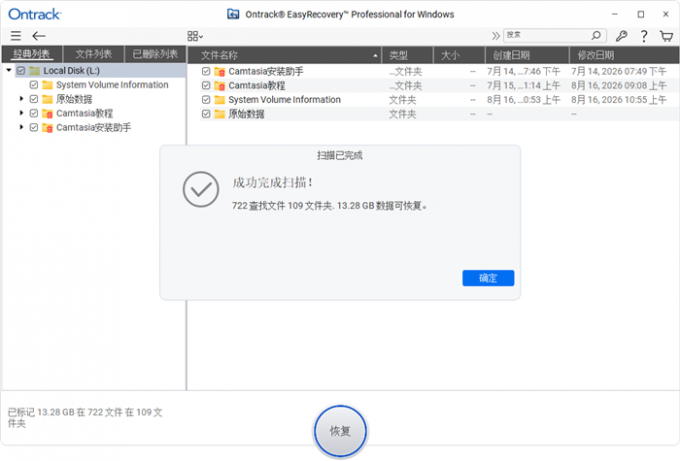Open activation with the key icon

click(621, 36)
